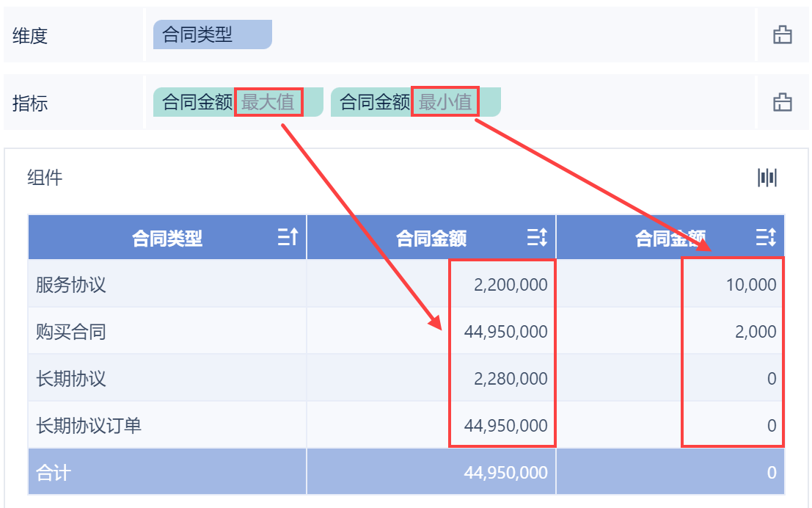This screenshot has width=812, height=508.
Task: Open the 合同金额 最小值 indicator tag
Action: coord(416,102)
